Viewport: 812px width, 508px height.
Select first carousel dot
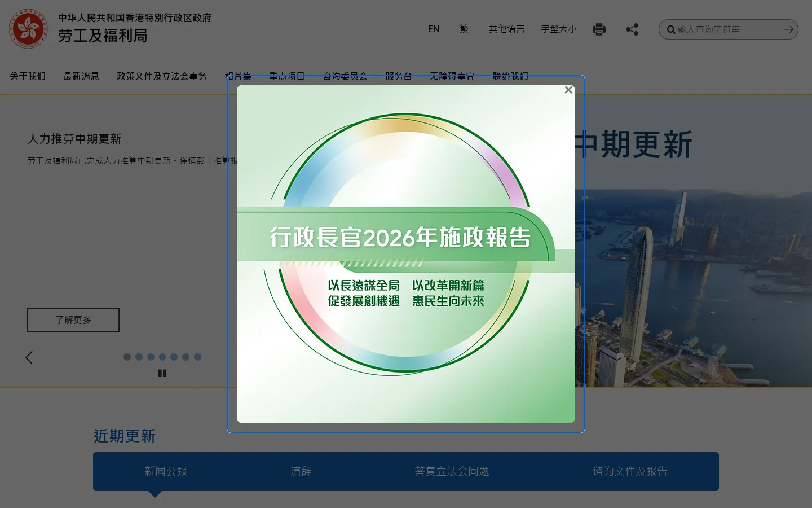point(127,357)
